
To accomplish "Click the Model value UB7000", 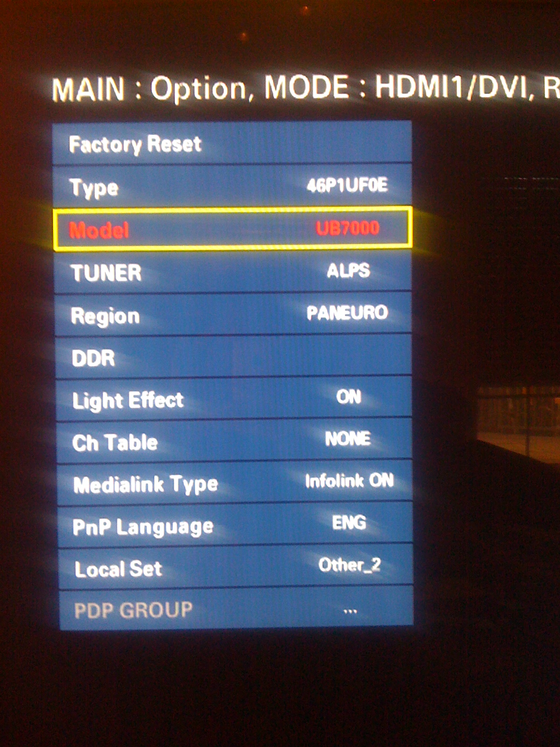I will (348, 228).
